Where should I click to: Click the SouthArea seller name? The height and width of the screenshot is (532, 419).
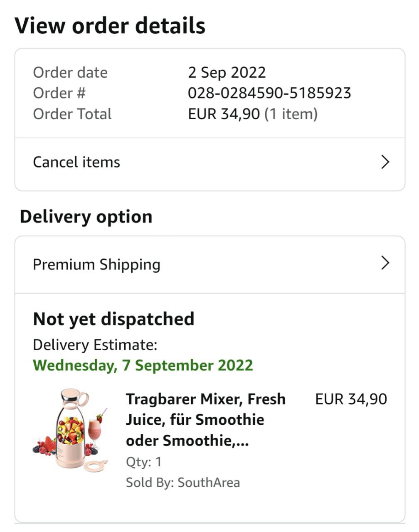[209, 483]
